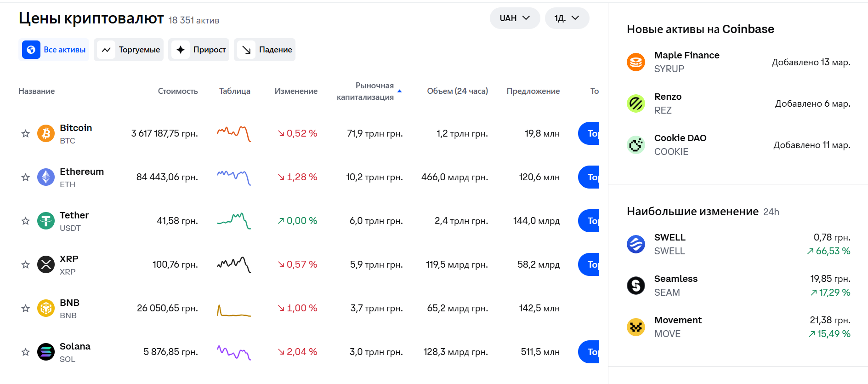Screen dimensions: 868x384
Task: Sort by Стоимость column header
Action: [x=178, y=91]
